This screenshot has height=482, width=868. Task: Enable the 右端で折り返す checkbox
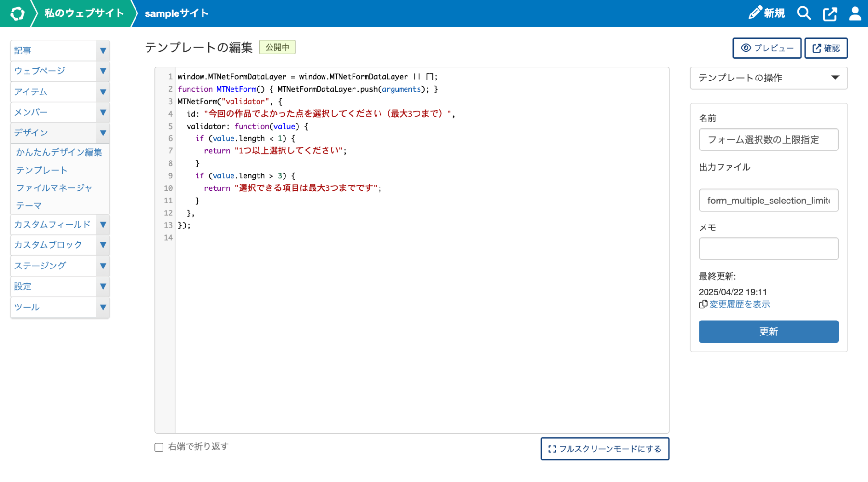[x=158, y=447]
